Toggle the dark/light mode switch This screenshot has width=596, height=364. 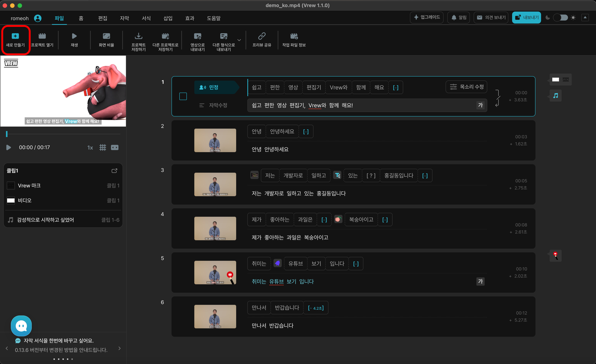[x=561, y=18]
